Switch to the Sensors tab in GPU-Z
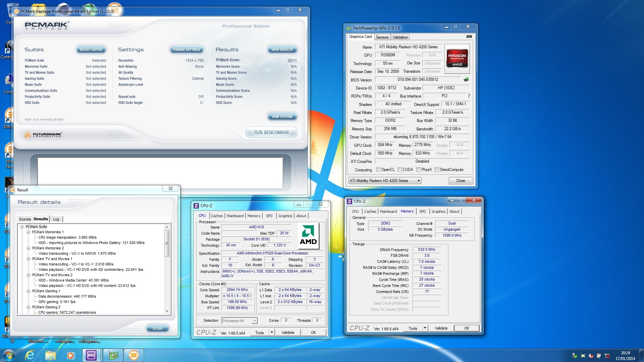This screenshot has height=362, width=644. click(x=382, y=37)
